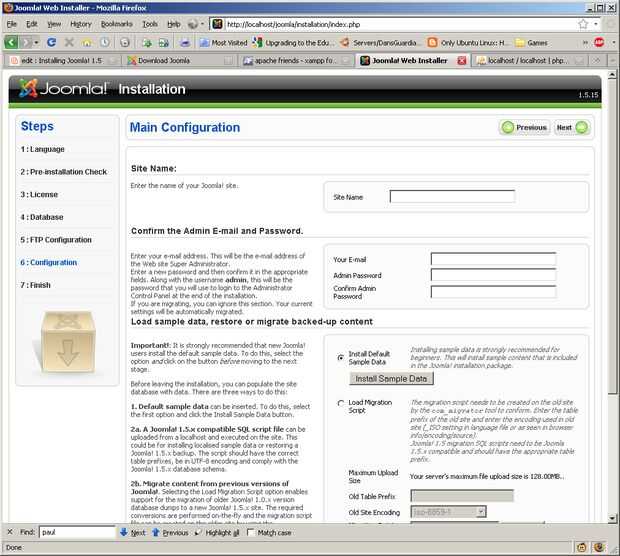This screenshot has height=556, width=620.
Task: Open the Edit menu
Action: [x=32, y=24]
